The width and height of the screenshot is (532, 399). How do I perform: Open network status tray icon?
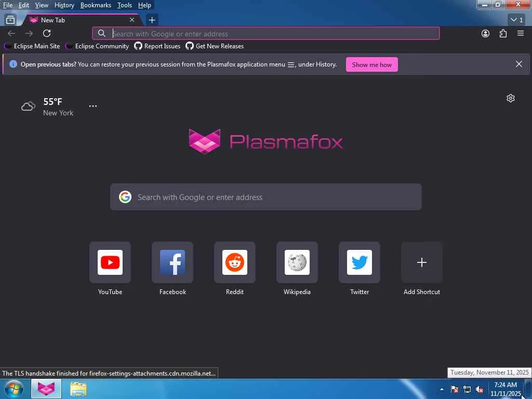467,389
